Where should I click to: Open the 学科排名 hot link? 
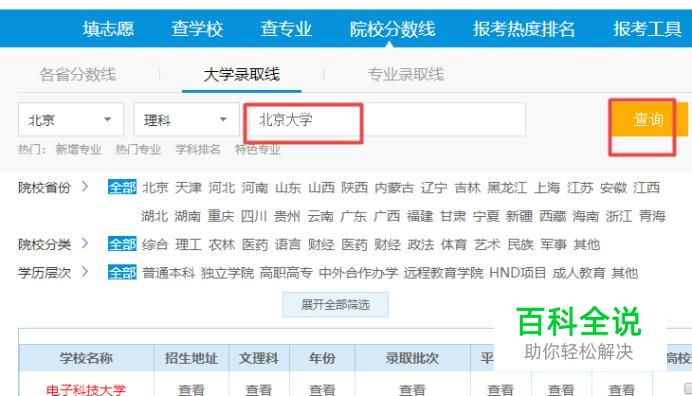pos(198,150)
